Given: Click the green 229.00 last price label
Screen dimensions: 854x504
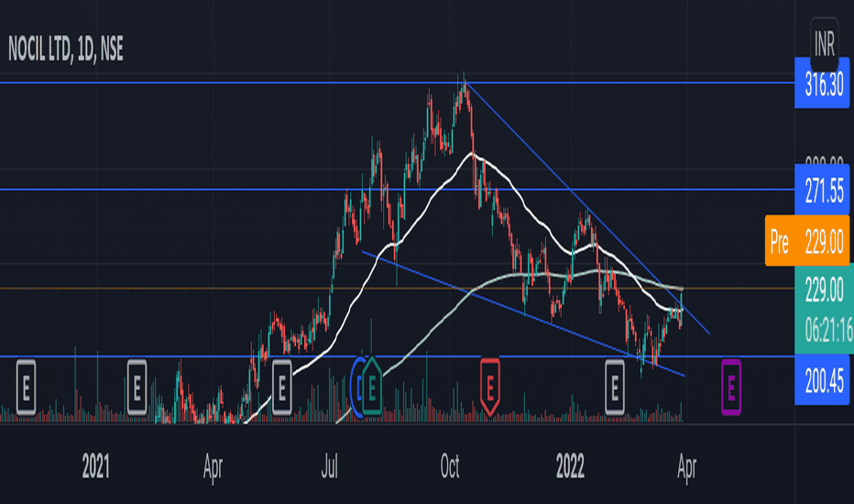Looking at the screenshot, I should click(824, 289).
